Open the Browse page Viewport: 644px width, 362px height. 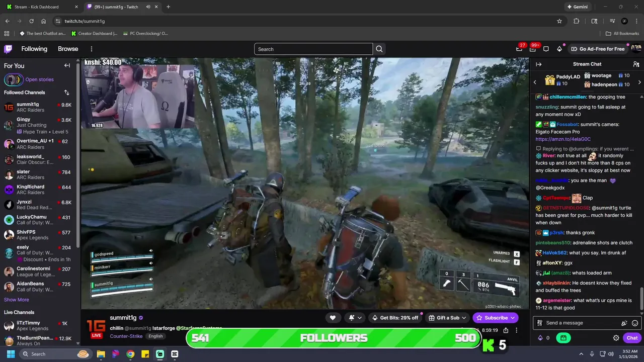pyautogui.click(x=68, y=49)
